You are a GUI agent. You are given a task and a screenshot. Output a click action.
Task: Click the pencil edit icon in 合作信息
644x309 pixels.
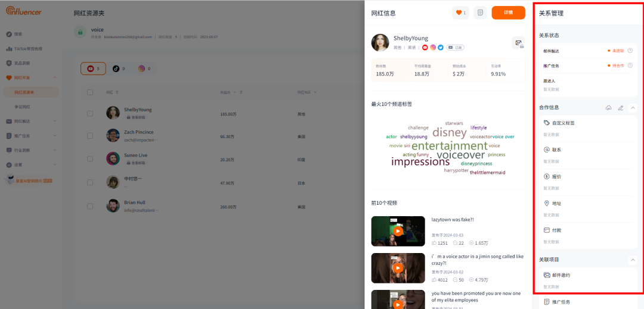click(621, 108)
